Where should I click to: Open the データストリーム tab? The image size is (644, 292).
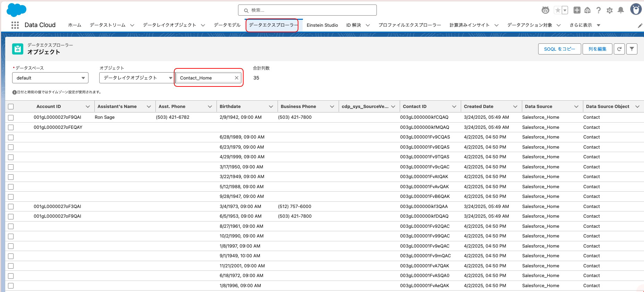point(108,25)
